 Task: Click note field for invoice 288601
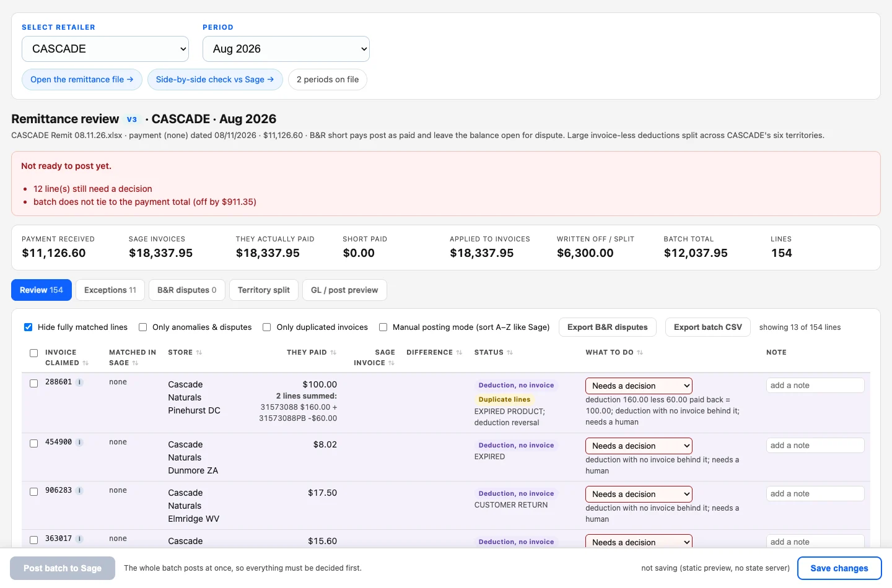pyautogui.click(x=815, y=385)
